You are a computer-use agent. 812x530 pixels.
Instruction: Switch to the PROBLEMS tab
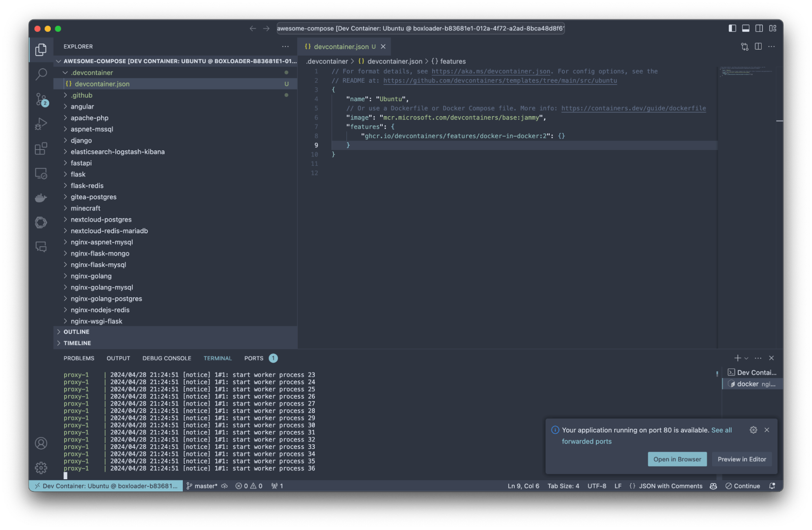(79, 358)
